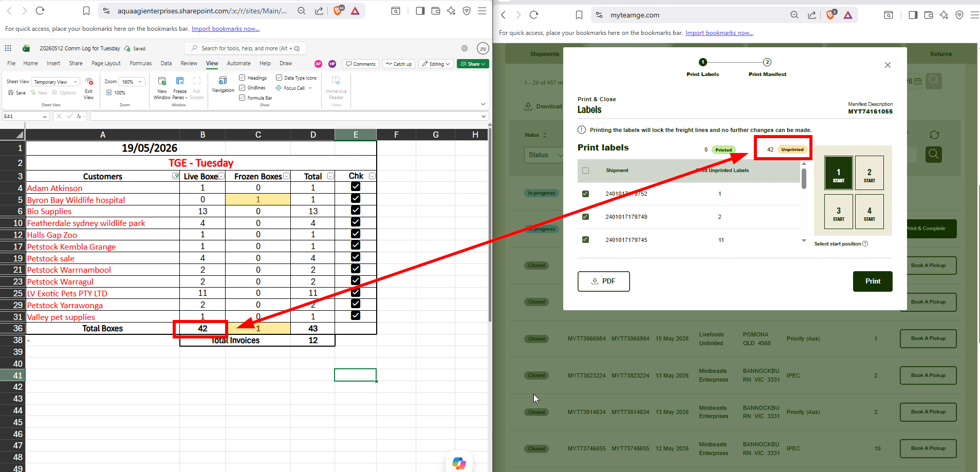Open calendar date picker icon in shipments page
Screen dimensions: 980x472
coord(918,81)
